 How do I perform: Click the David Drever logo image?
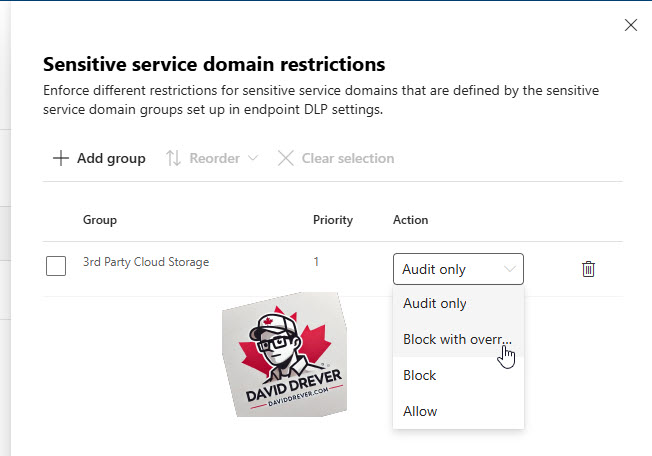coord(284,355)
